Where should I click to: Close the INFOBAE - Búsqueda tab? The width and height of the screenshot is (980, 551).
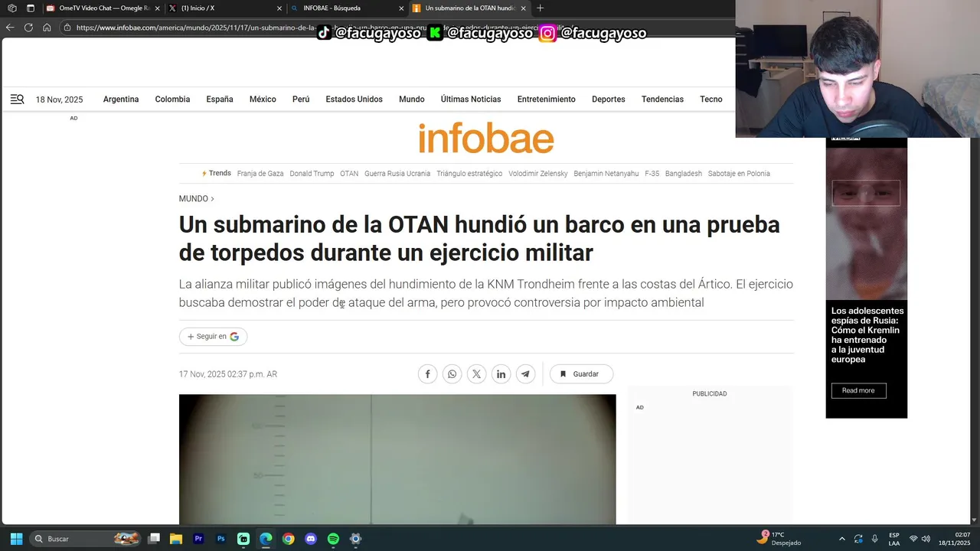point(401,8)
